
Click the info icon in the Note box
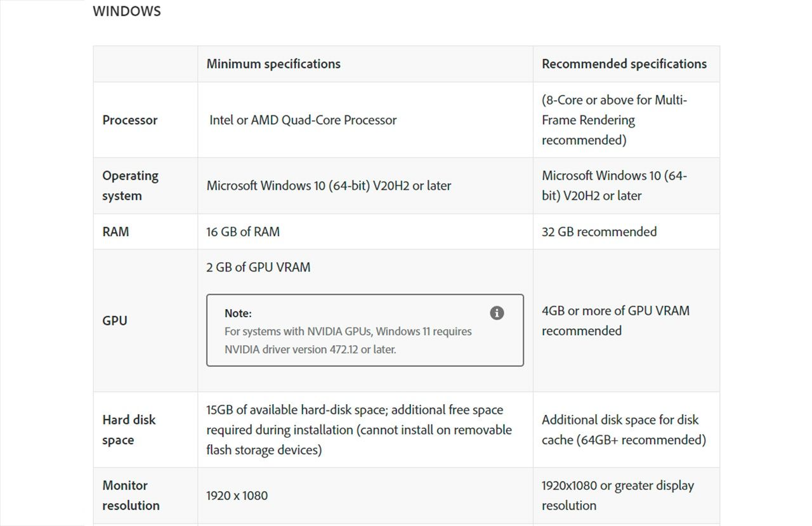click(x=497, y=313)
